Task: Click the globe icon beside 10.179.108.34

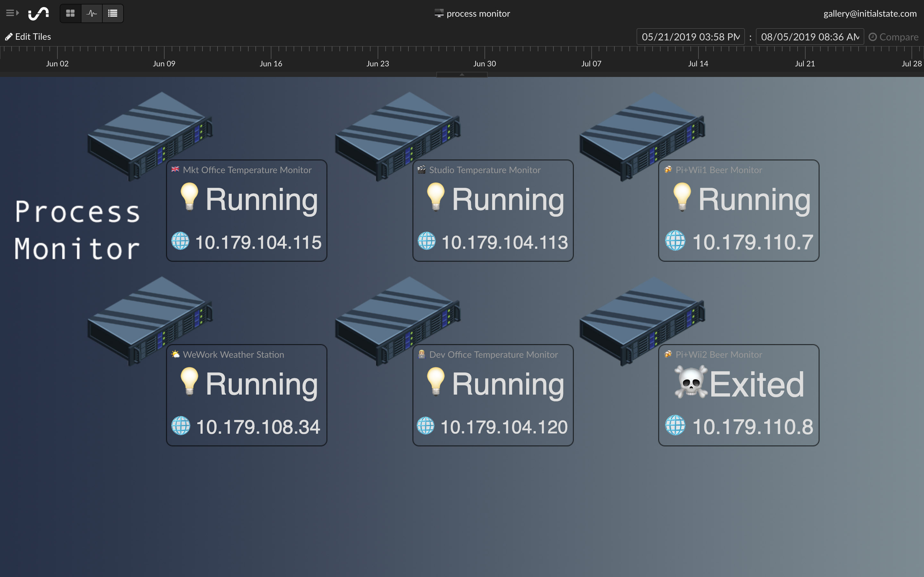Action: pyautogui.click(x=181, y=426)
